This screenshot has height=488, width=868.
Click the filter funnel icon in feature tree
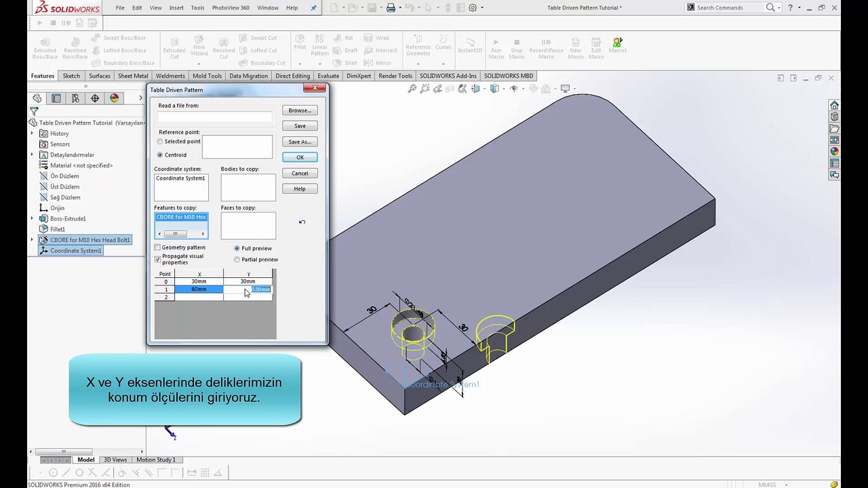tap(34, 111)
